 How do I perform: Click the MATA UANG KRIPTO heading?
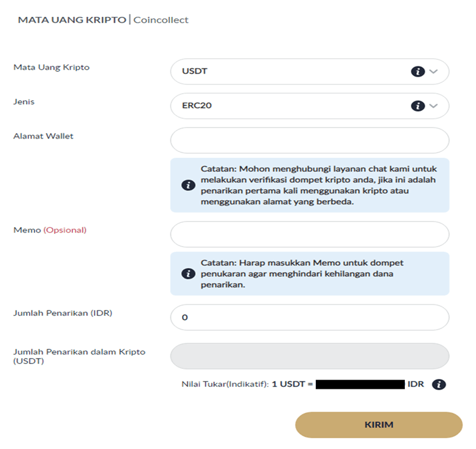coord(72,20)
